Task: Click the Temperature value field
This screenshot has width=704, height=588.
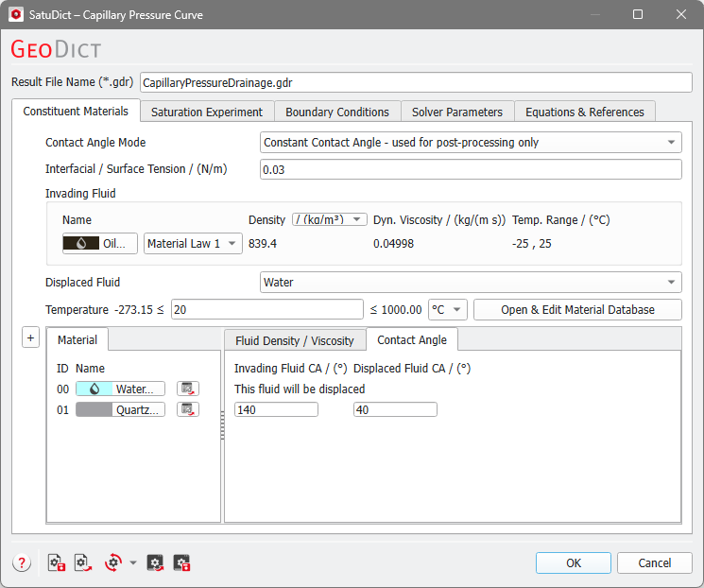Action: [267, 309]
